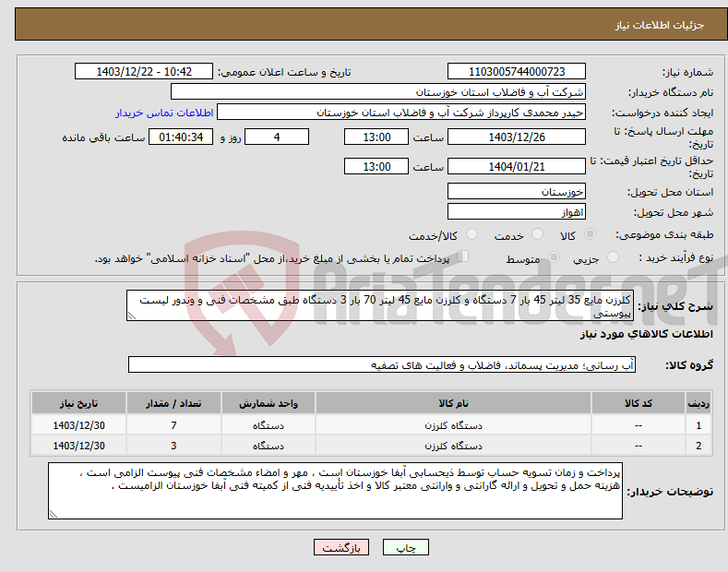Click دستگاه کلرزن name in row 1

click(x=453, y=425)
